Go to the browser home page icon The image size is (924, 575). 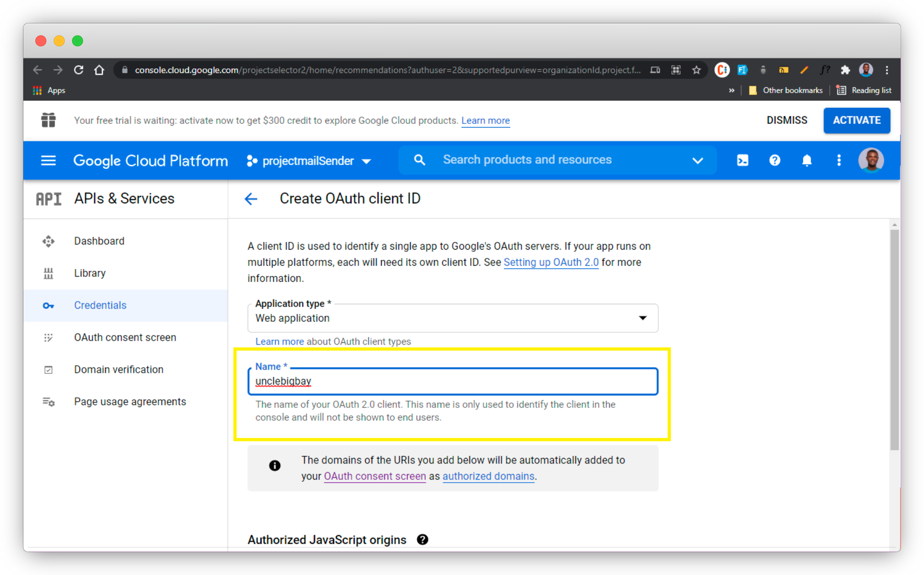[99, 70]
